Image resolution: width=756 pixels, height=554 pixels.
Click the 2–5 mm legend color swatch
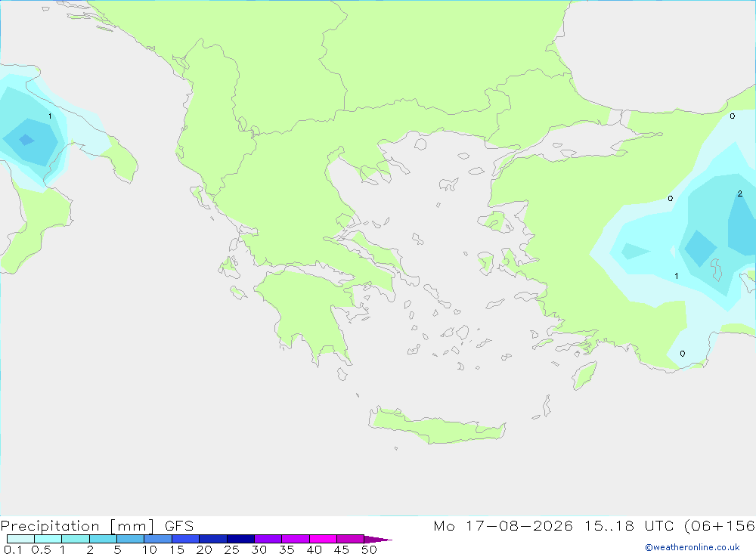point(103,539)
